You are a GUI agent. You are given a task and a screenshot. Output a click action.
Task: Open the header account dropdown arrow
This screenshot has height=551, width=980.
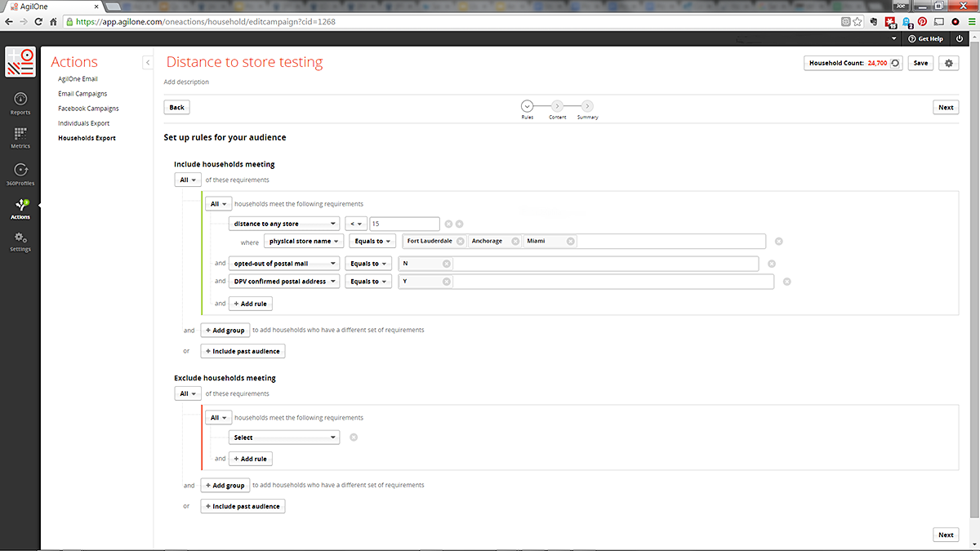tap(895, 38)
